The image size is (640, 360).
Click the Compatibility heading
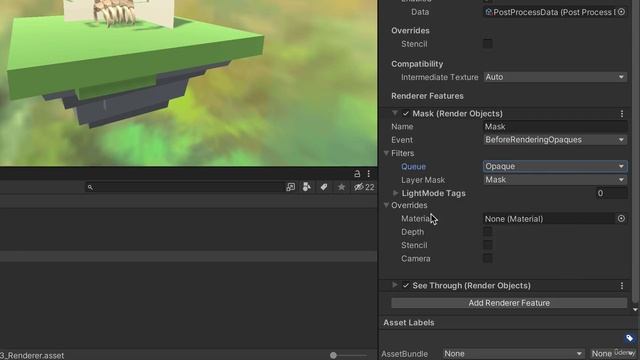pos(417,64)
